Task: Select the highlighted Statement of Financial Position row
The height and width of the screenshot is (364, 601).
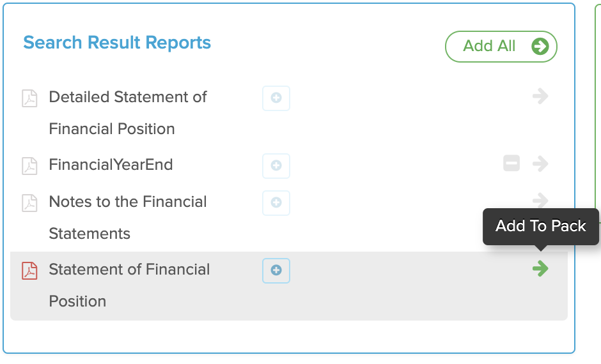Action: pos(288,286)
